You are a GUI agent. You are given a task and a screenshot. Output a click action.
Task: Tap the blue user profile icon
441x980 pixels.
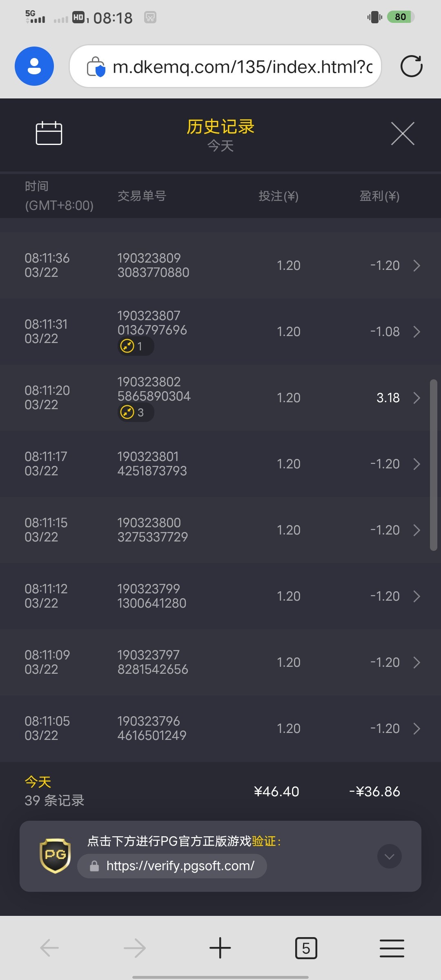(x=34, y=66)
